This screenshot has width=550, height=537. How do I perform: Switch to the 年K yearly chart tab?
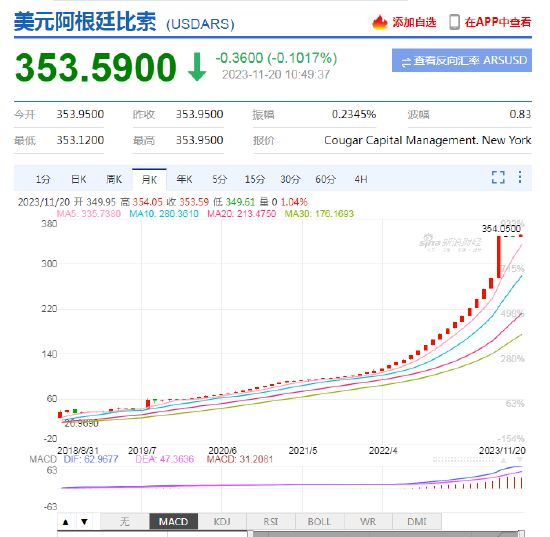[x=185, y=180]
